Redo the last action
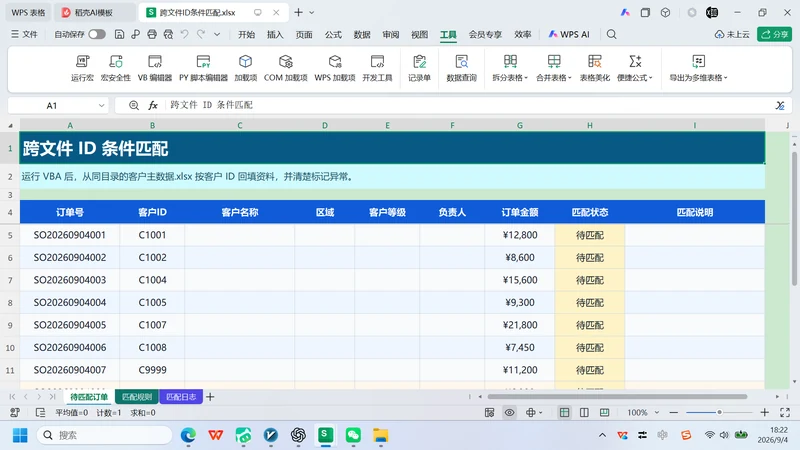The height and width of the screenshot is (450, 800). tap(201, 34)
